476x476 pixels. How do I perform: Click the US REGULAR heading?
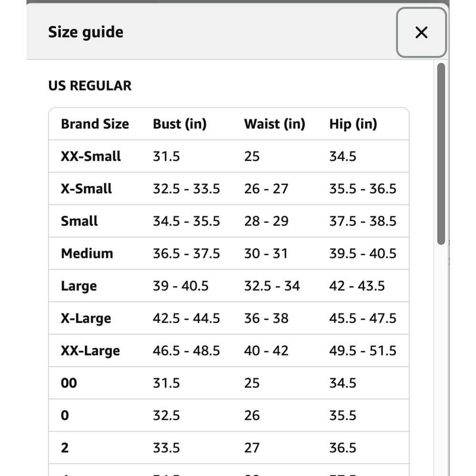90,86
